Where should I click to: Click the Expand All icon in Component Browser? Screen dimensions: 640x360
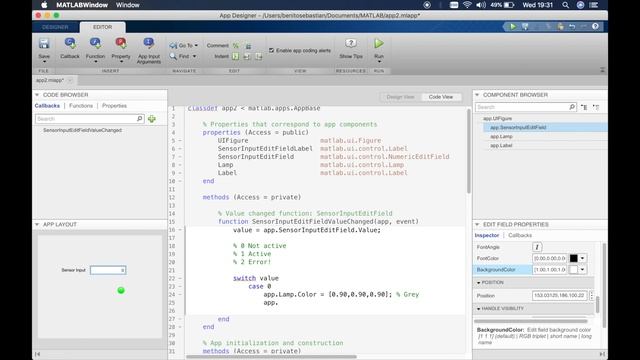[x=584, y=107]
